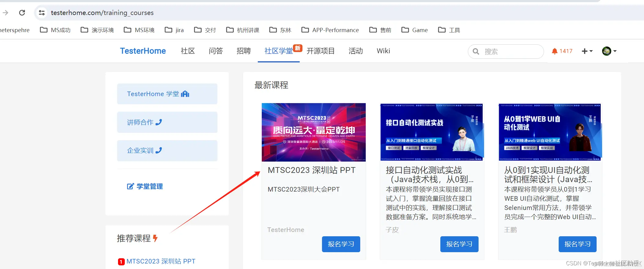
Task: Click the magnifier search icon
Action: [x=476, y=51]
